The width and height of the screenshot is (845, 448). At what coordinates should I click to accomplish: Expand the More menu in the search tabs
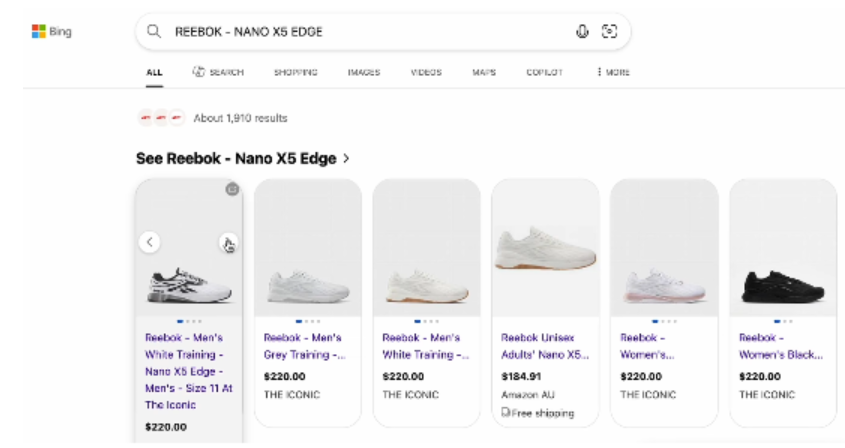613,72
